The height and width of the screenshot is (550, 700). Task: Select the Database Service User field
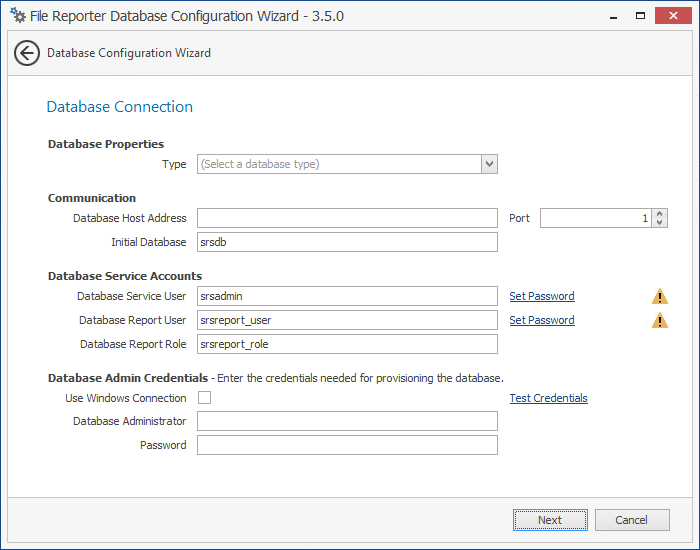[x=347, y=296]
